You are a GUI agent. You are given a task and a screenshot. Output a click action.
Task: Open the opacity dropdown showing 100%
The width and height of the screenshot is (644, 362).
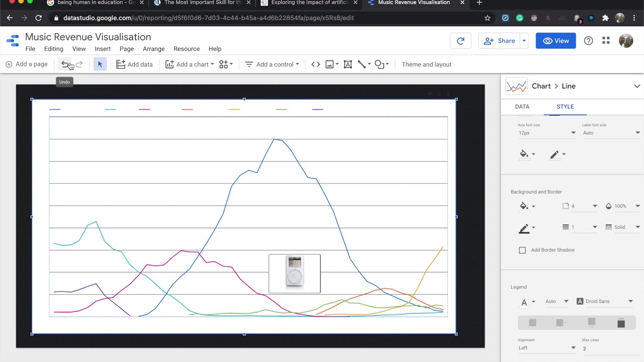623,206
